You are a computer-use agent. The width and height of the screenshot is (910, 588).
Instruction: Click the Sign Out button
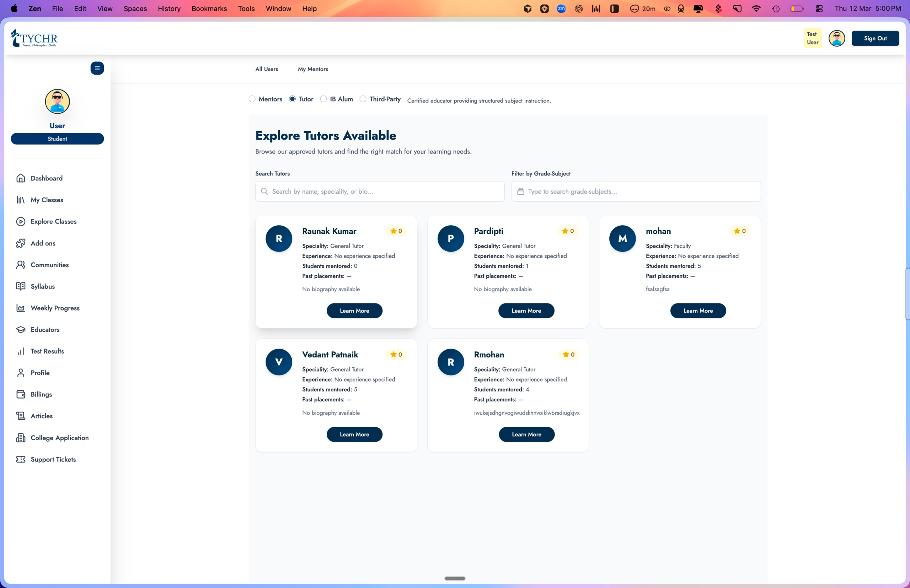click(x=875, y=38)
